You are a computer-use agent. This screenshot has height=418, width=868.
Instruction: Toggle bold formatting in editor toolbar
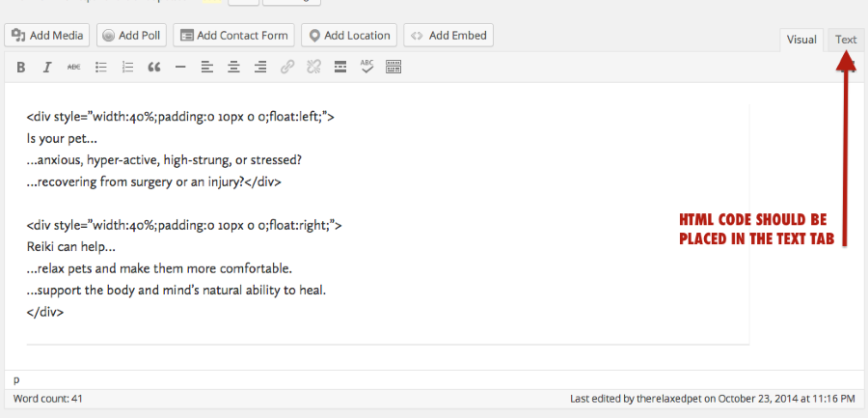click(x=20, y=67)
